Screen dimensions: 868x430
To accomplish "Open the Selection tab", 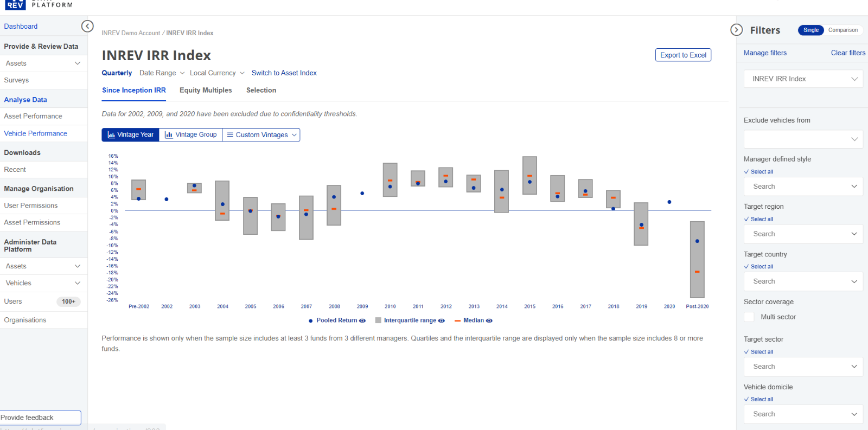I will click(261, 91).
